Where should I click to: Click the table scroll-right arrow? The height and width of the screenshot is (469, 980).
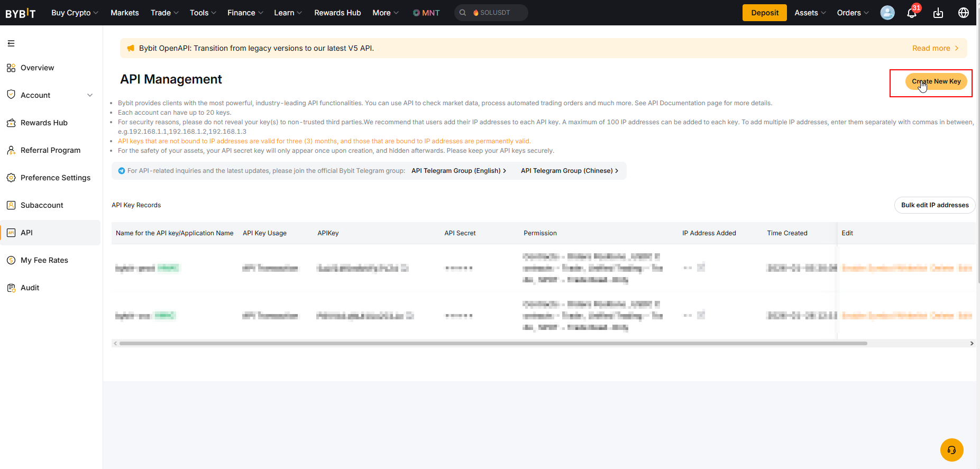coord(972,343)
